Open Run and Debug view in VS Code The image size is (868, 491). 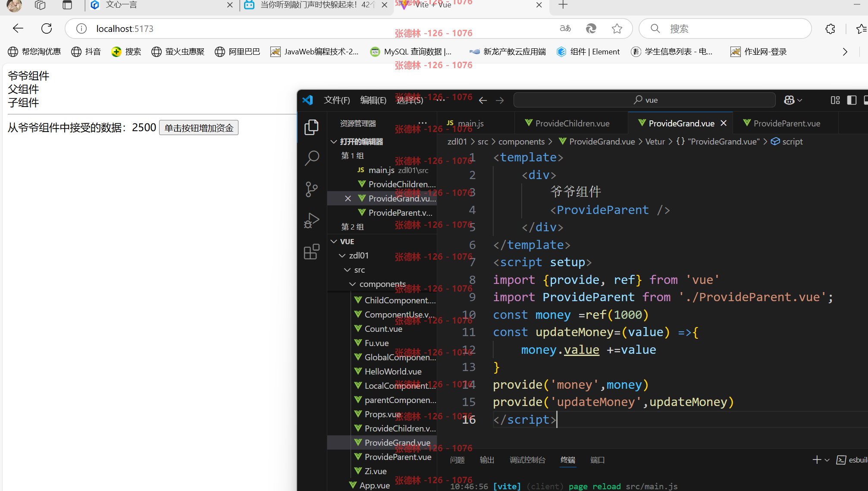[x=311, y=220]
